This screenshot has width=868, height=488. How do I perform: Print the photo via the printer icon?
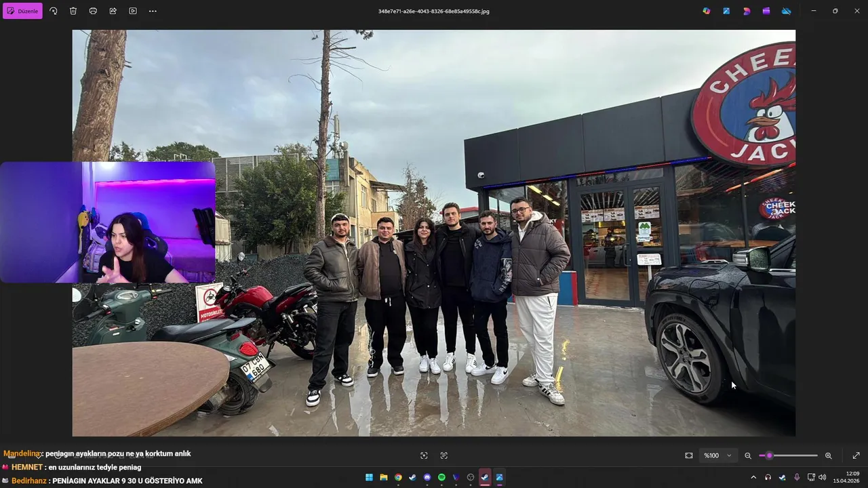click(93, 11)
